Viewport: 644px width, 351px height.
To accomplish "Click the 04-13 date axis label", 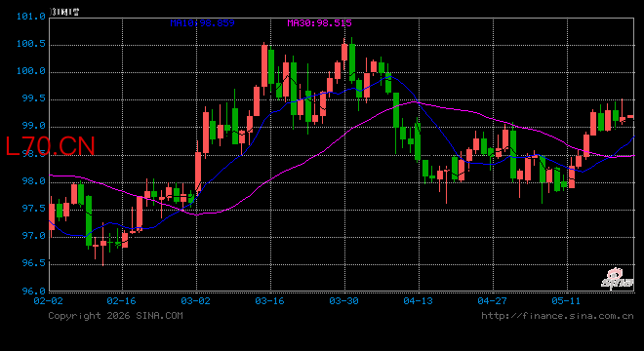I will tap(418, 301).
